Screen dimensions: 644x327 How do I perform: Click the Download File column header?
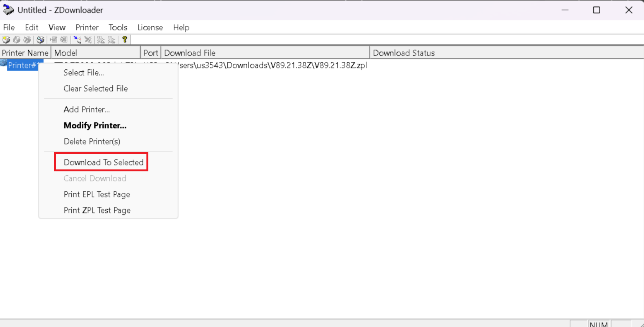265,53
